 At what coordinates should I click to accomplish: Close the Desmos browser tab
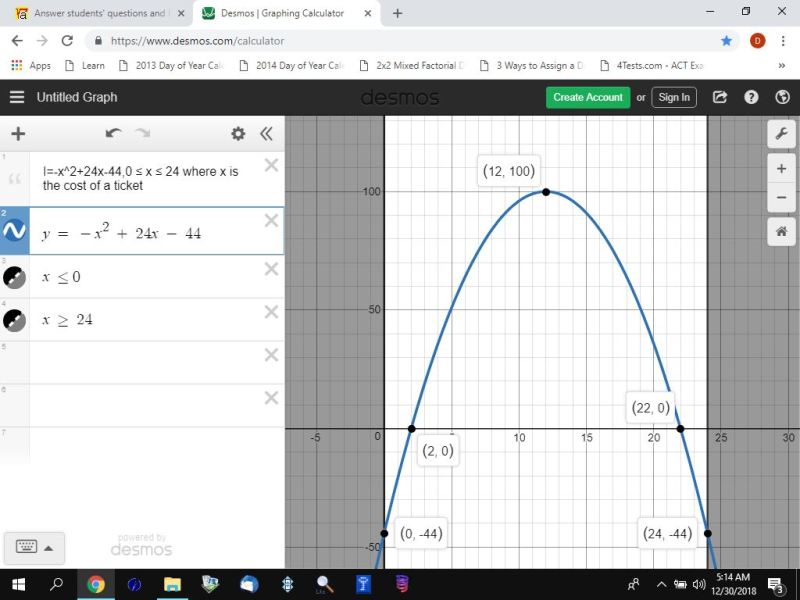point(367,14)
